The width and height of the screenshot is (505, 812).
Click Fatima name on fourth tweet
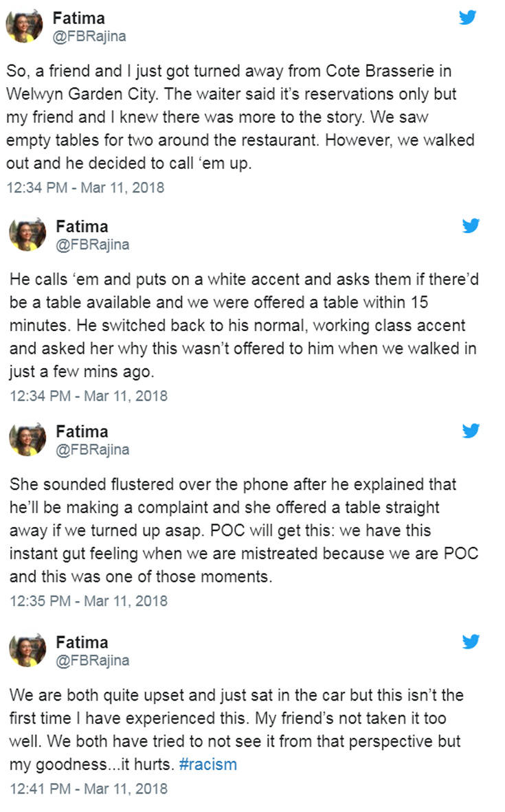click(82, 642)
